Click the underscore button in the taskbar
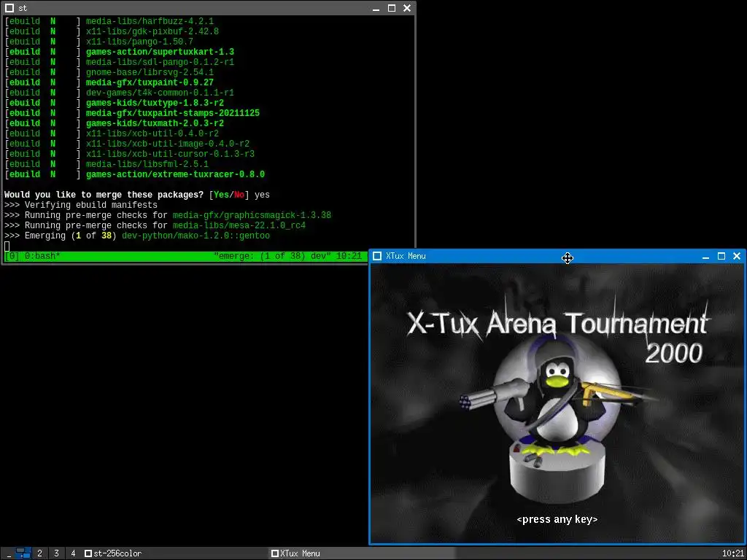The image size is (747, 560). pos(8,553)
